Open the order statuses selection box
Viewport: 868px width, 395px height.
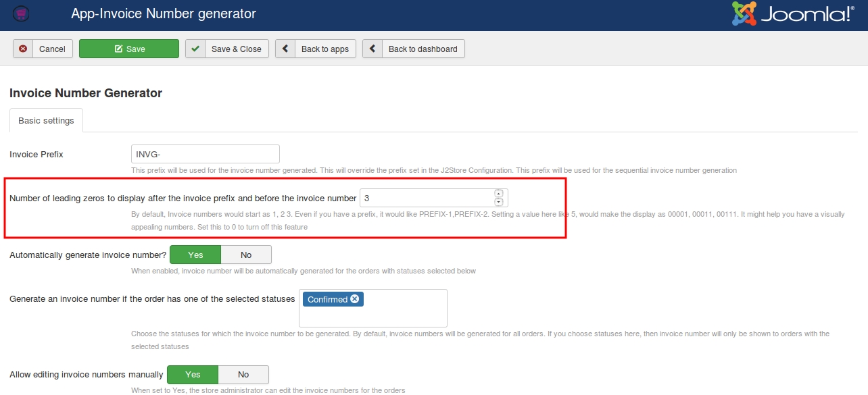pyautogui.click(x=404, y=313)
